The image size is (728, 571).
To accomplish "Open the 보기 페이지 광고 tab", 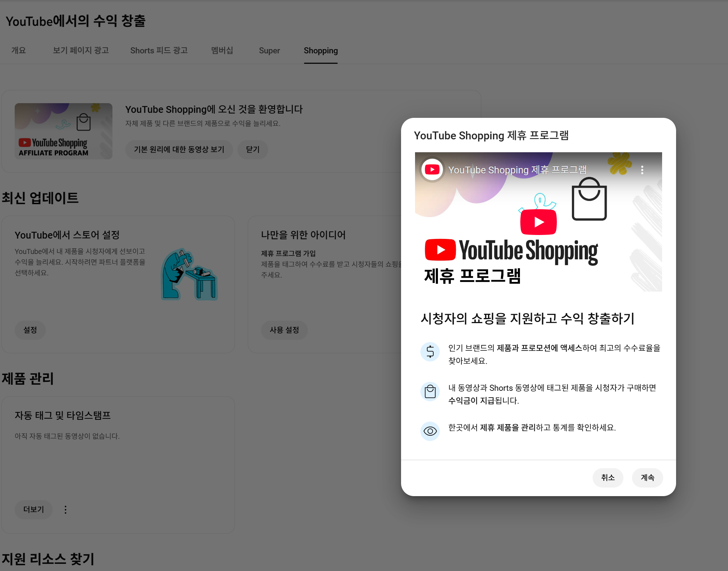I will [81, 51].
